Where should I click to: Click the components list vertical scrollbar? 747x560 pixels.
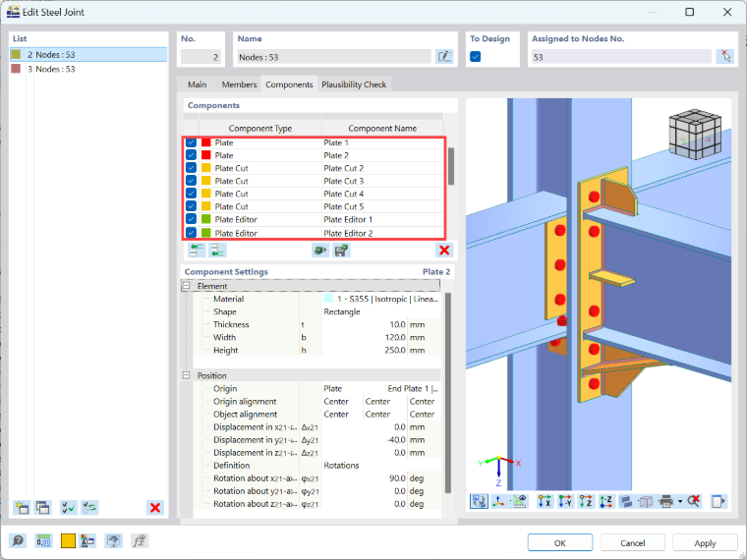tap(451, 166)
